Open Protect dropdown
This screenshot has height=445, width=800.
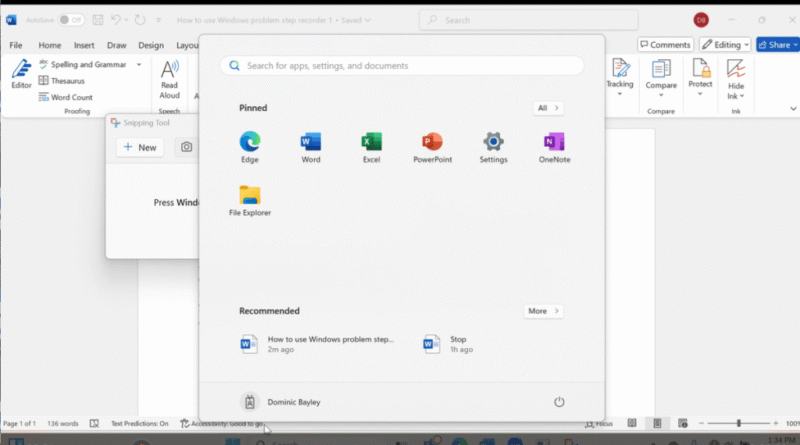pyautogui.click(x=700, y=78)
